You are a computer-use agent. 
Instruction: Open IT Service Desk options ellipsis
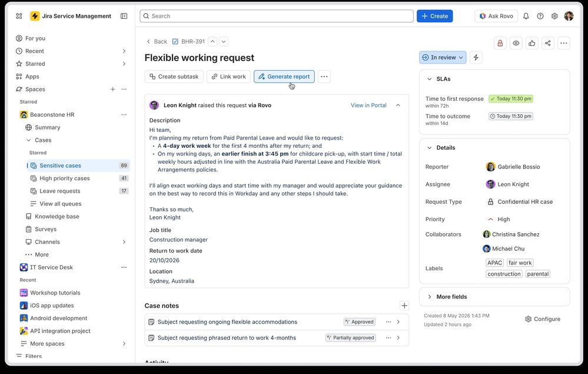[x=124, y=267]
